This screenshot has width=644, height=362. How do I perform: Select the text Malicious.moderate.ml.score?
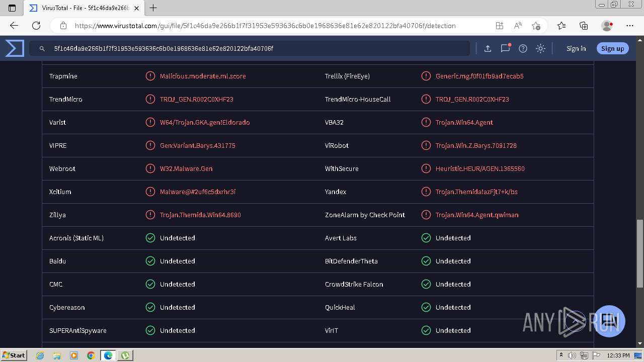point(203,76)
